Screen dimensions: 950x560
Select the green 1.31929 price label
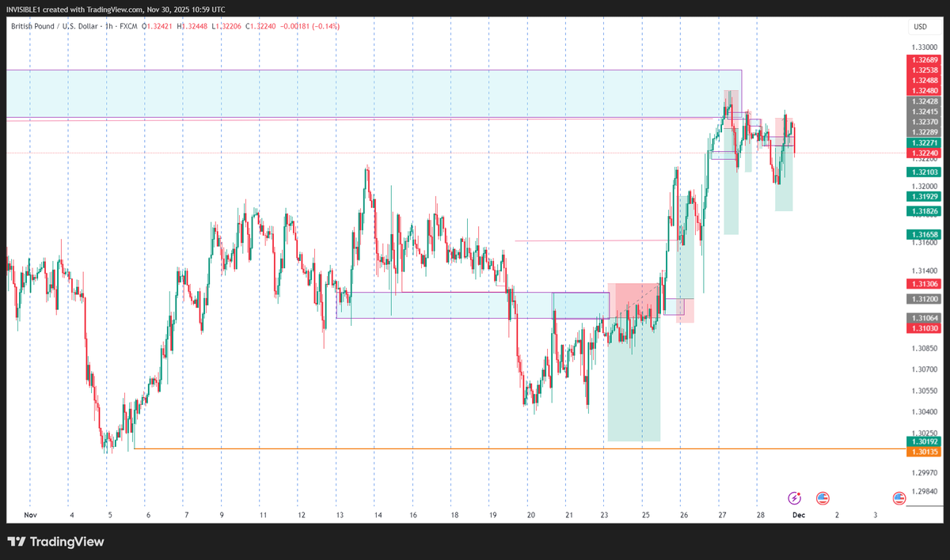925,196
